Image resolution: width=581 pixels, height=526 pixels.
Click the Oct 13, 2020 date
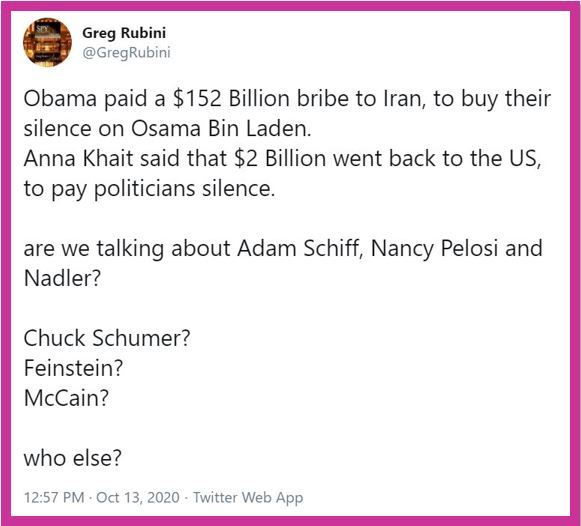pos(138,497)
